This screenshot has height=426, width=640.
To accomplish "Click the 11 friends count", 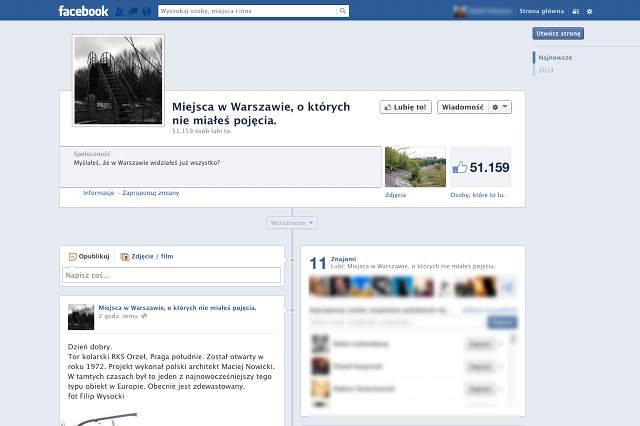I will click(318, 263).
